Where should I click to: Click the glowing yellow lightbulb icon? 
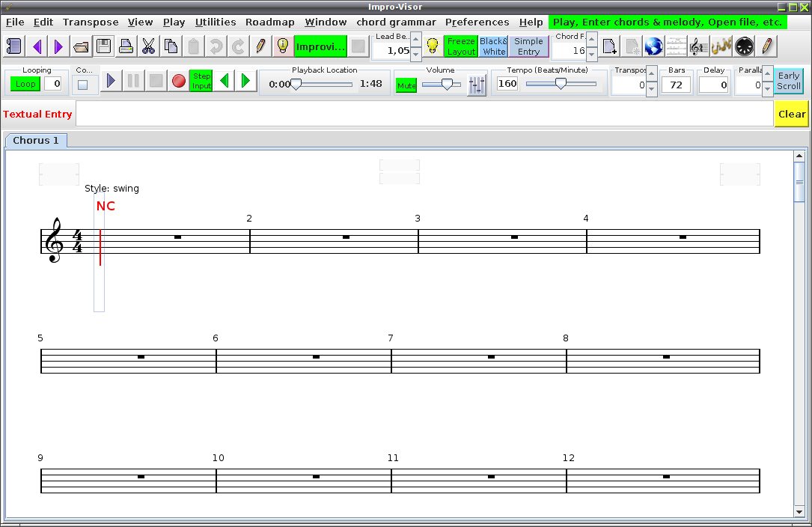(433, 46)
